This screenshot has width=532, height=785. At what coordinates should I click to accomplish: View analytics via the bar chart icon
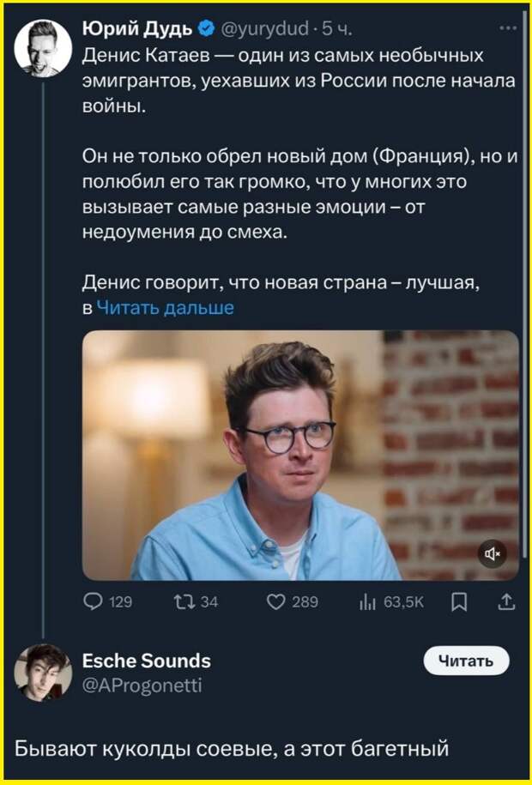368,602
